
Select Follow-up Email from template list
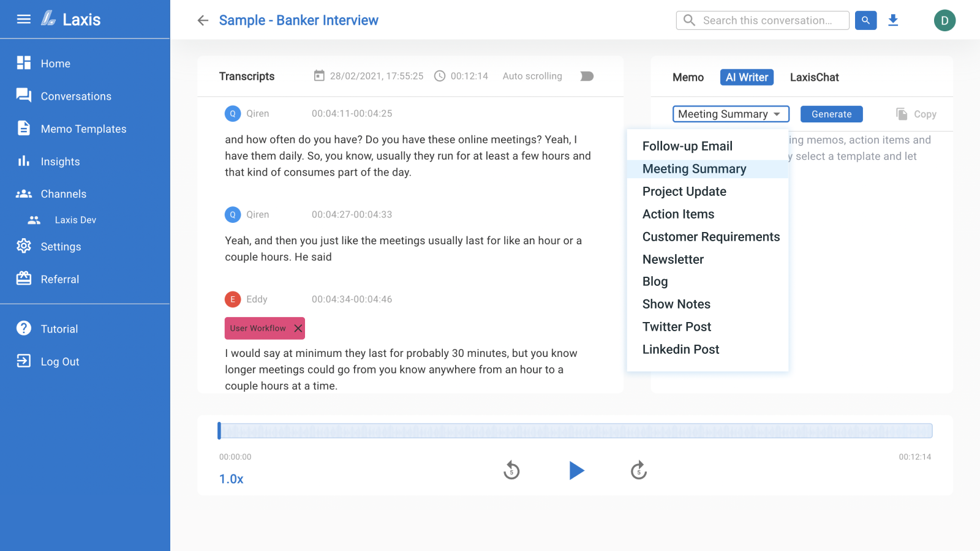(x=687, y=146)
